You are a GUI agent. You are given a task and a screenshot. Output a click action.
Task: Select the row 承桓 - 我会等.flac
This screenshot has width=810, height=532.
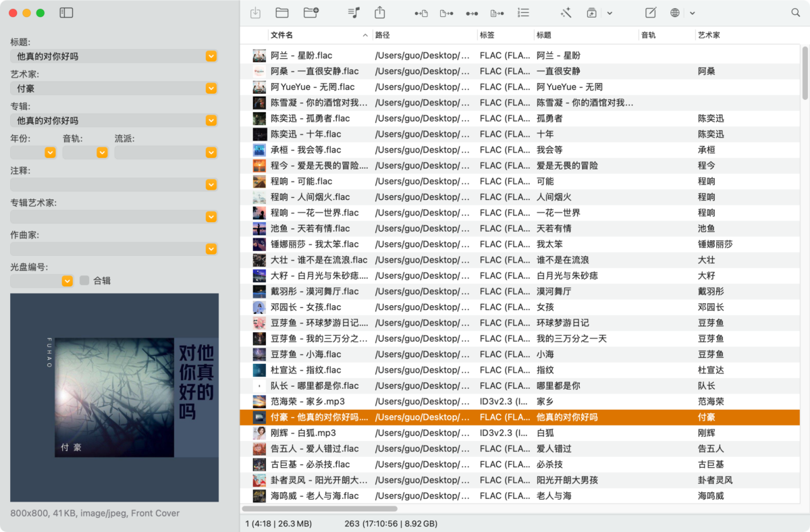click(x=520, y=150)
